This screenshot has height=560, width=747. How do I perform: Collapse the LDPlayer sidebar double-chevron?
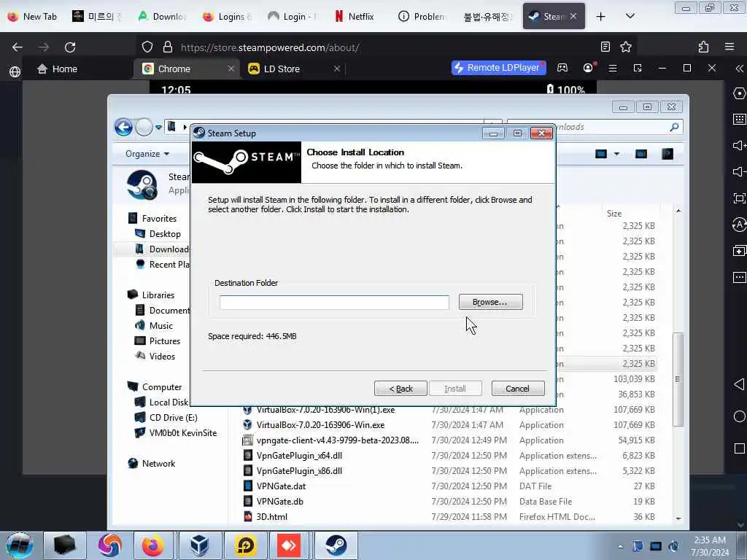[x=739, y=69]
